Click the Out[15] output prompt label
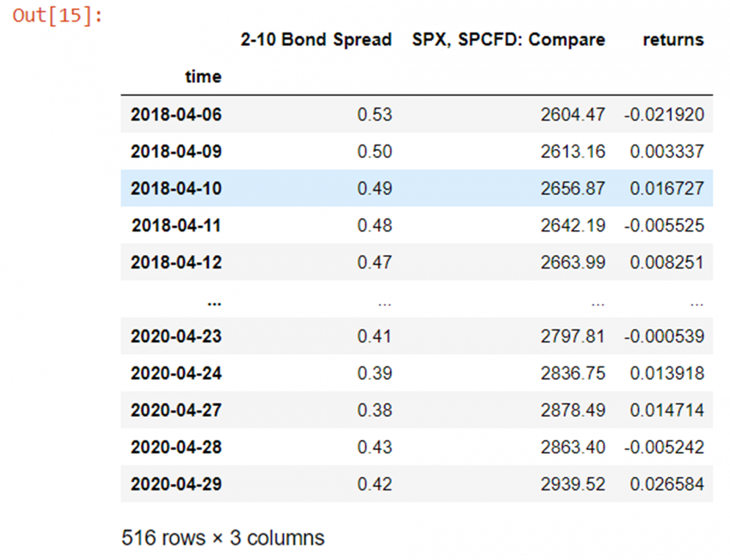Image resolution: width=730 pixels, height=560 pixels. point(57,16)
